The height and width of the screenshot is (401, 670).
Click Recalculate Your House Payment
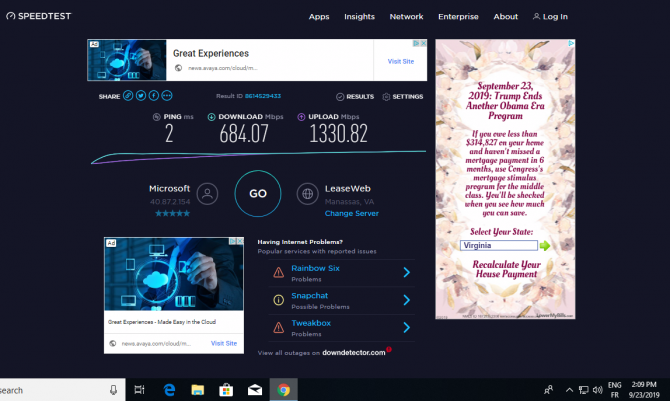[x=506, y=269]
